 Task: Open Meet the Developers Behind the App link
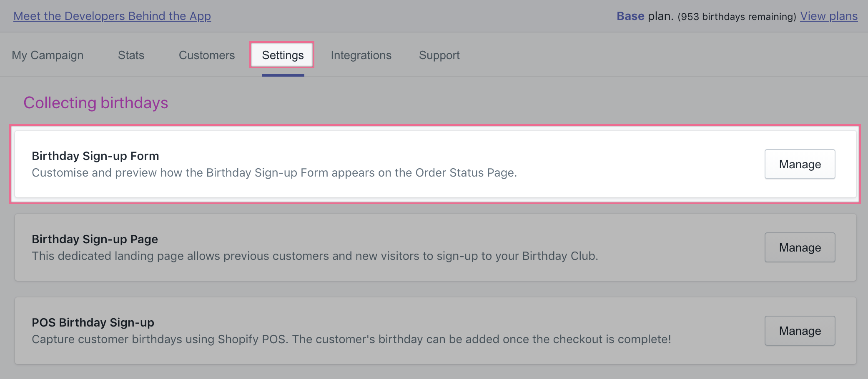tap(112, 16)
